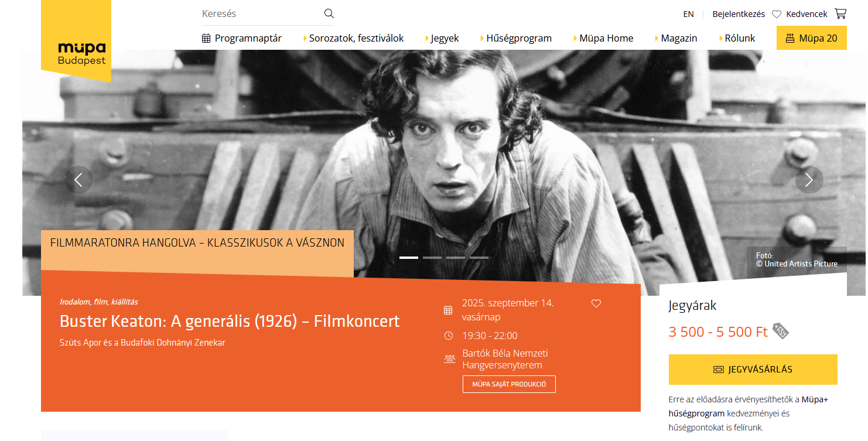Click the Müpa saját produkció tag button

tap(509, 384)
